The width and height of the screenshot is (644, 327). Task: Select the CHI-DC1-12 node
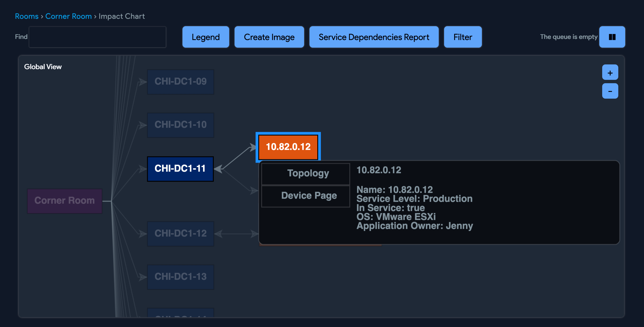point(180,234)
